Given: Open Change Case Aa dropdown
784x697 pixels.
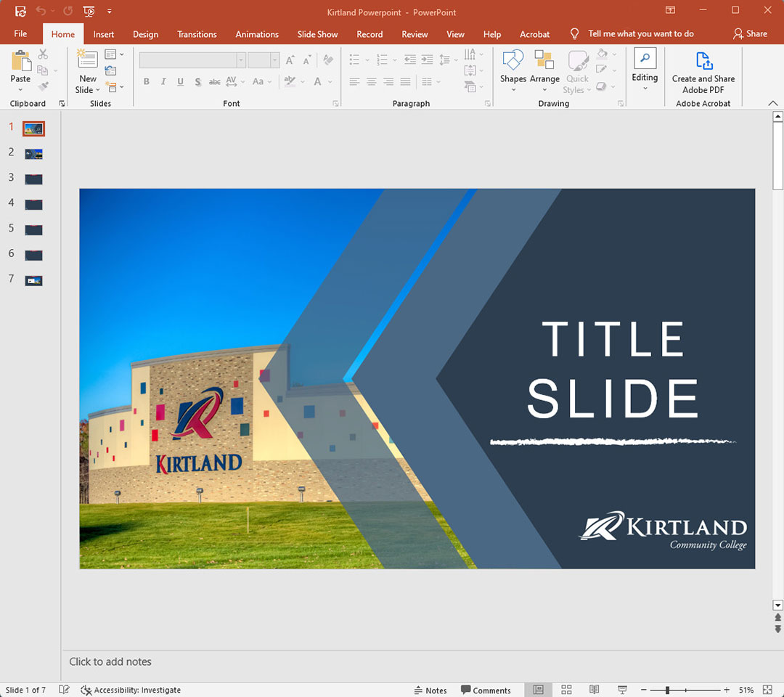Looking at the screenshot, I should (262, 81).
